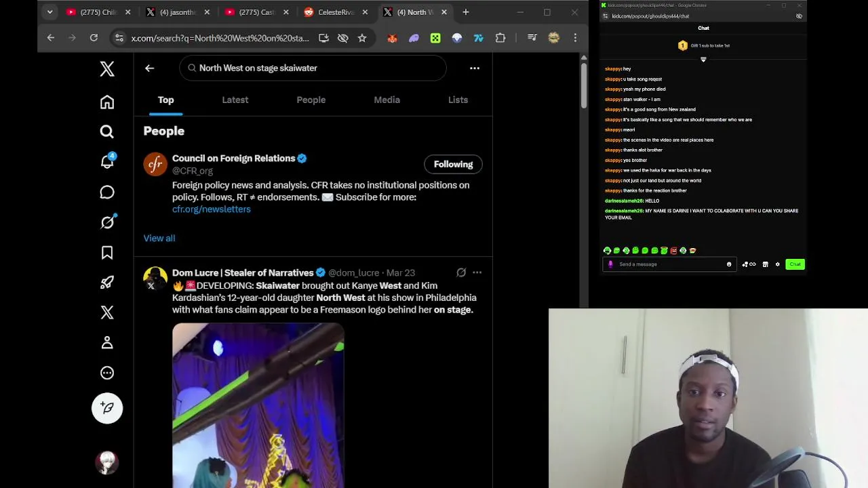
Task: Click the first green Kick emote
Action: point(607,251)
